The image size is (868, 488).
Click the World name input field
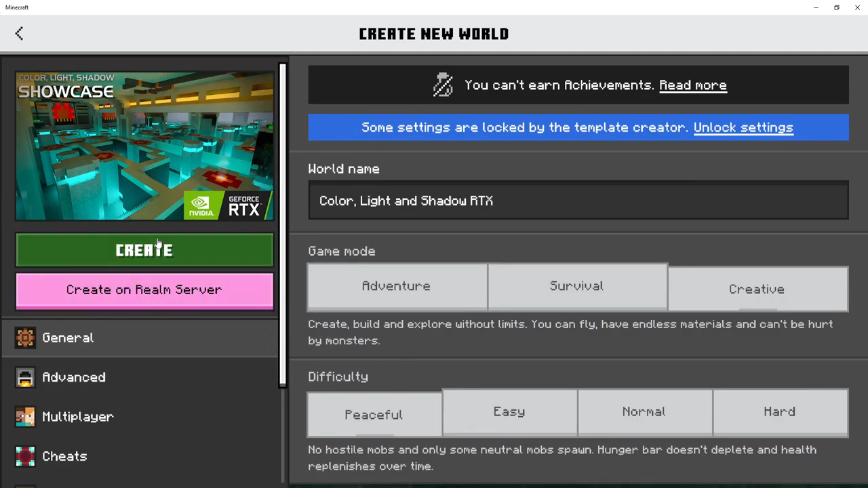(578, 201)
